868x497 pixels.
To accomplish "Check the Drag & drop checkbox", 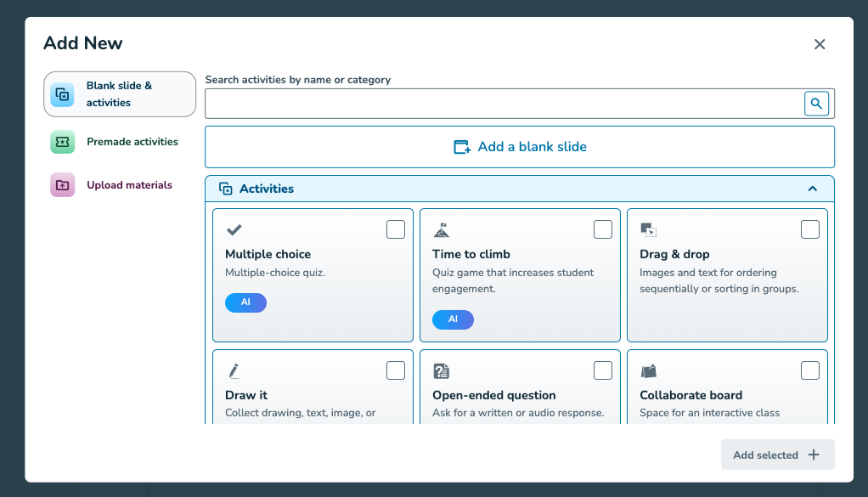I will point(810,229).
